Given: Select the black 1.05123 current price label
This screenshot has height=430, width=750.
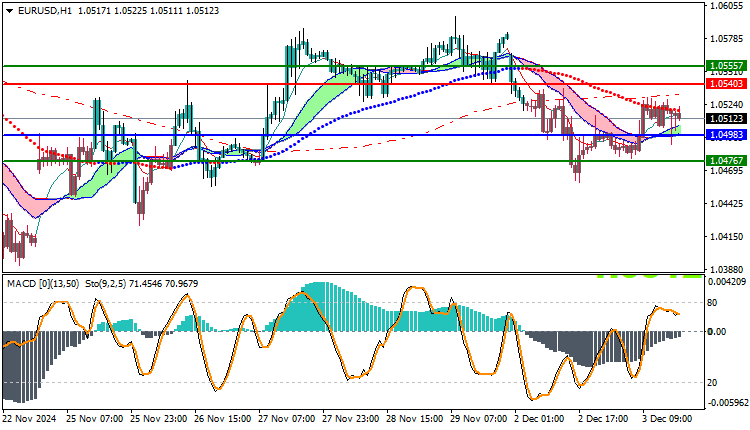Looking at the screenshot, I should tap(726, 118).
